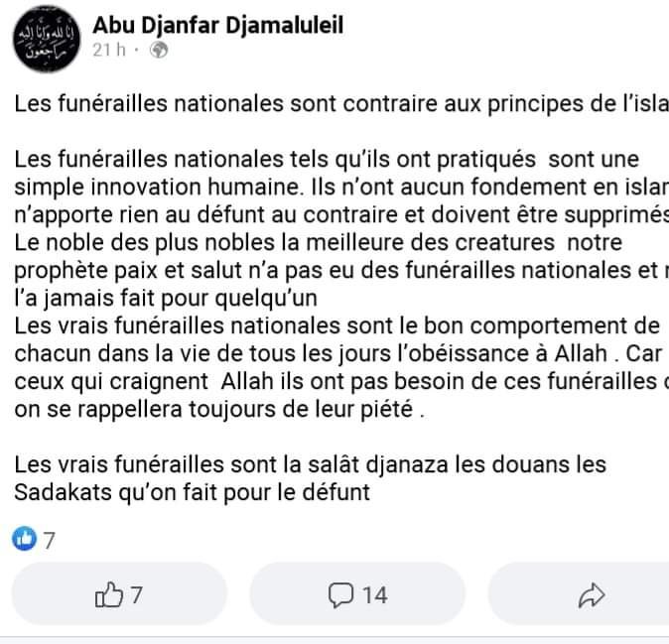The image size is (669, 644).
Task: Open comments using the speech bubble icon
Action: 340,594
